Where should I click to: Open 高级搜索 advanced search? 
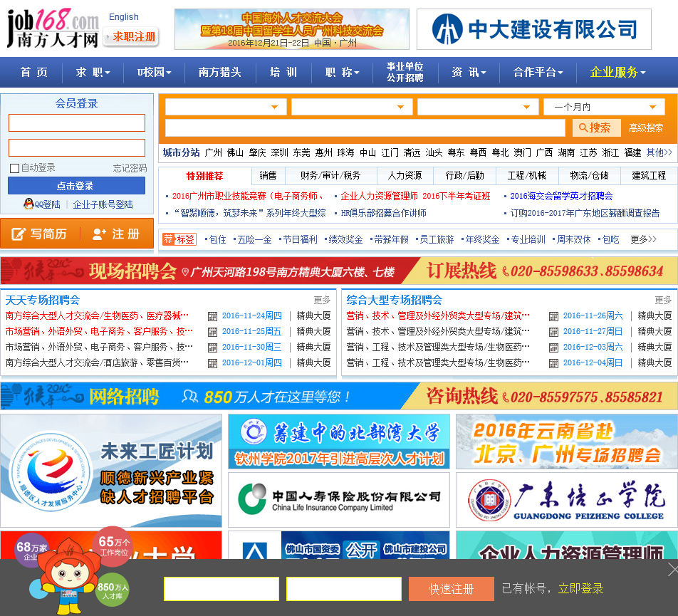[x=645, y=128]
